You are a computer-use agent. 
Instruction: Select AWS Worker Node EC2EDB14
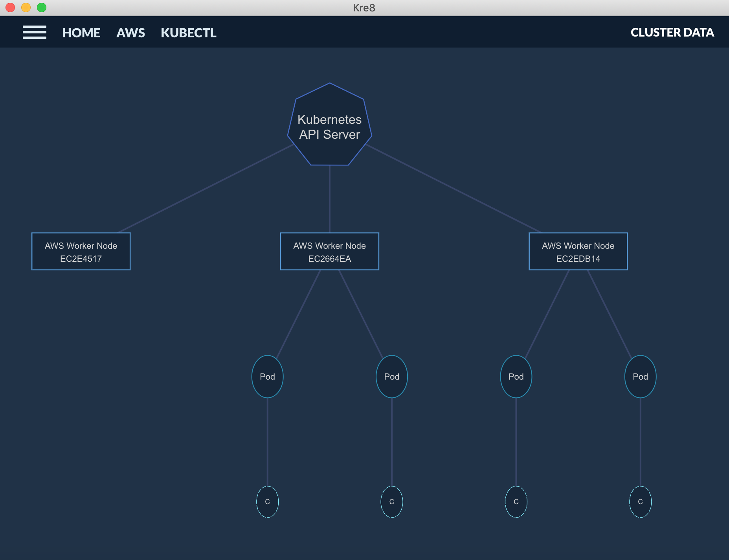(x=578, y=252)
